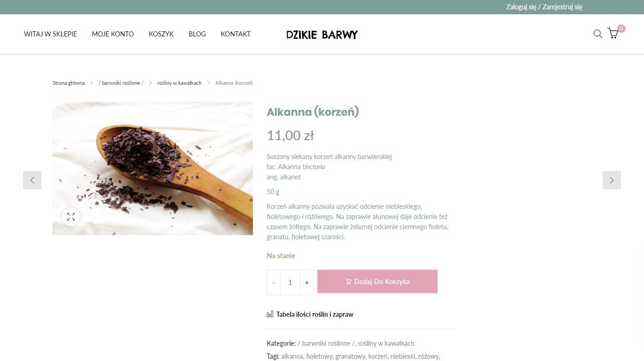Click the alkanna root product photo
Screen dimensions: 644x361
point(152,168)
